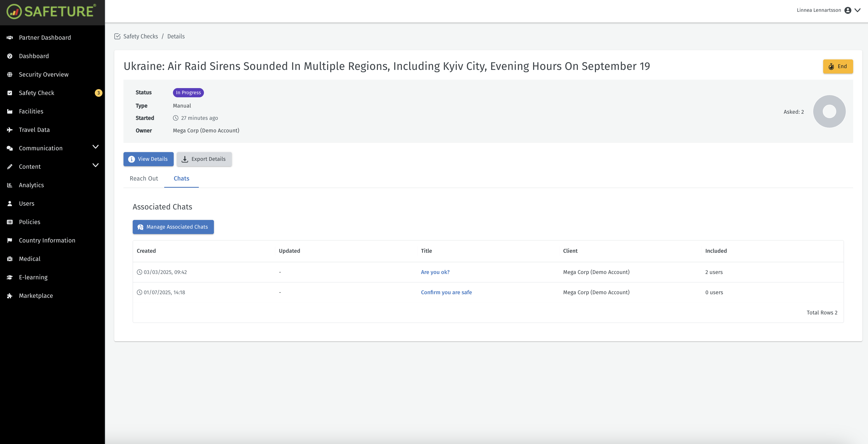Click the E-learning graduation cap icon
868x444 pixels.
pos(10,277)
